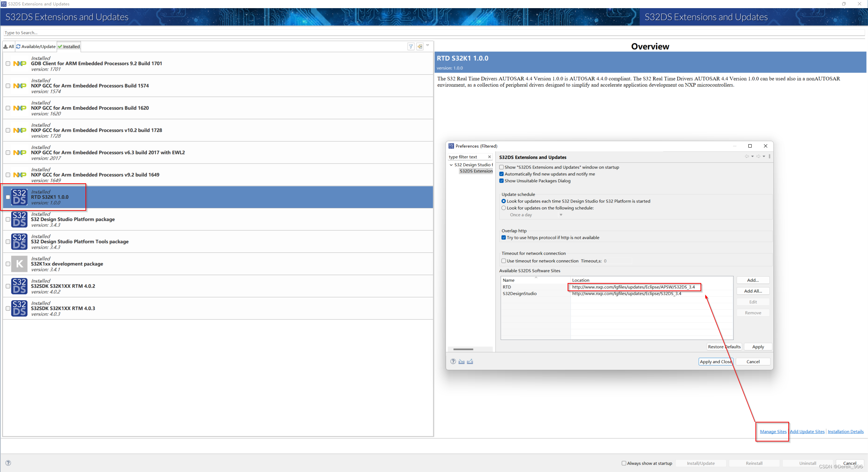Enable Show S32DS Extensions window on startup

tap(501, 167)
